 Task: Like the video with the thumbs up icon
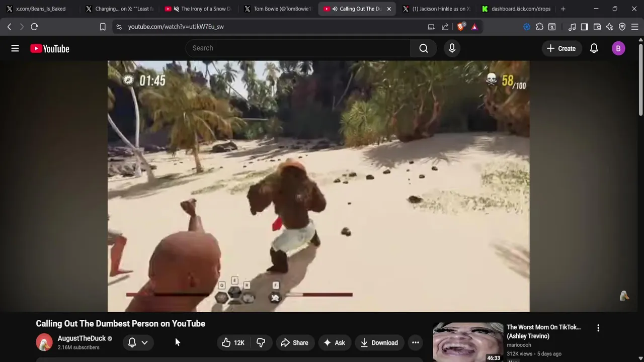coord(233,343)
